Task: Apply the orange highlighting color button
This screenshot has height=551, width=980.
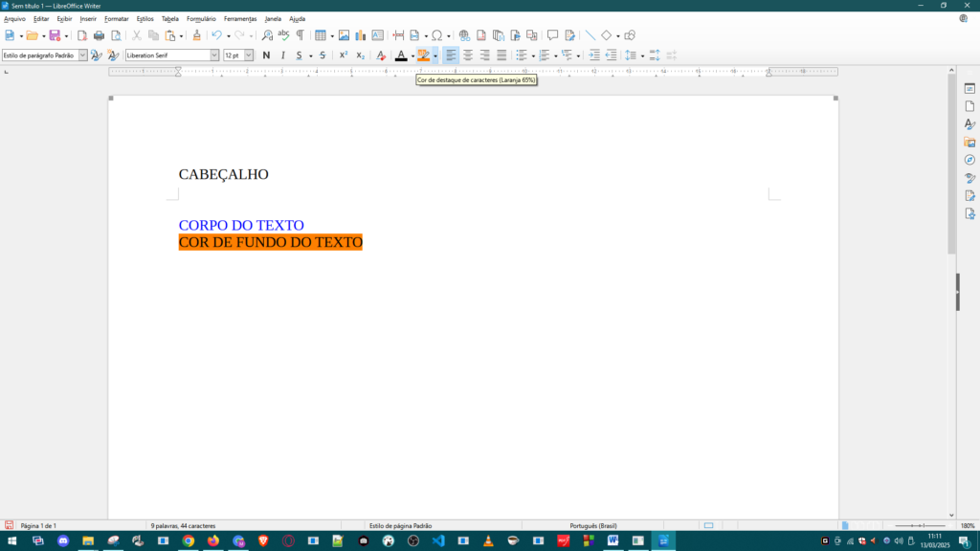Action: point(423,55)
